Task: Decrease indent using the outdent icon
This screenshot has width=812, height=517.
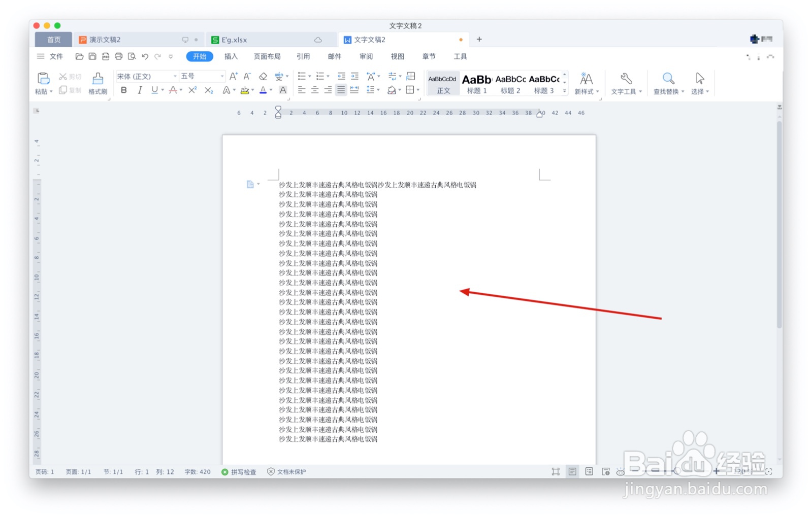Action: 341,76
